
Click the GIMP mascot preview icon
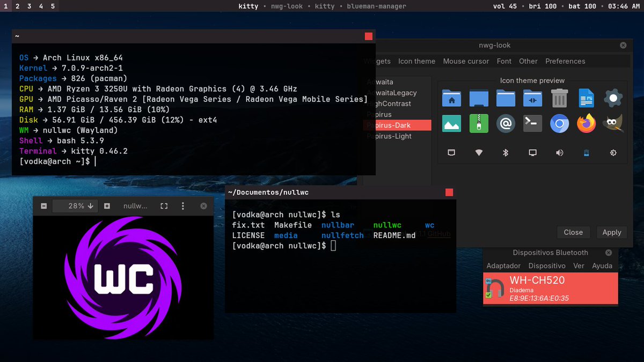click(613, 124)
